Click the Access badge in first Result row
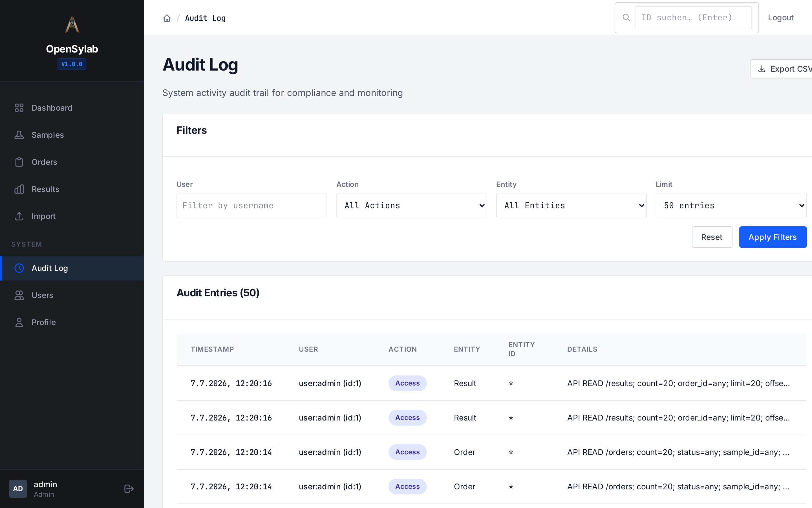 407,383
